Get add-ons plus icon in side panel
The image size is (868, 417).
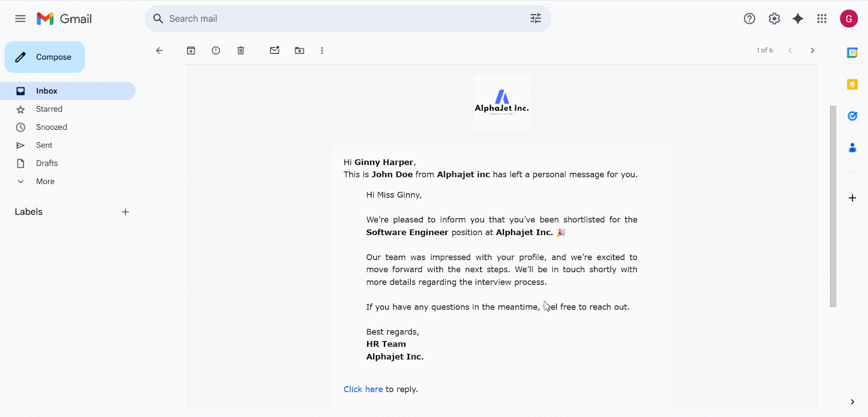852,198
